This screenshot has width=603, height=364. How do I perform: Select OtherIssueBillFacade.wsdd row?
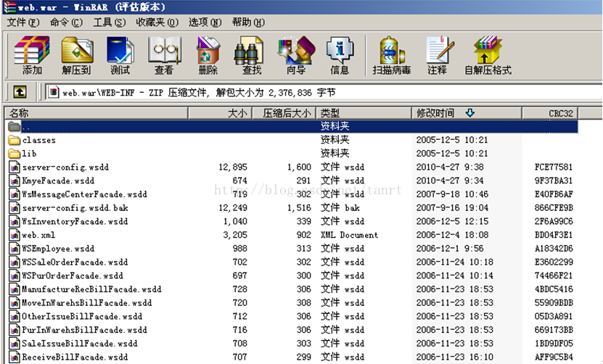pos(291,316)
